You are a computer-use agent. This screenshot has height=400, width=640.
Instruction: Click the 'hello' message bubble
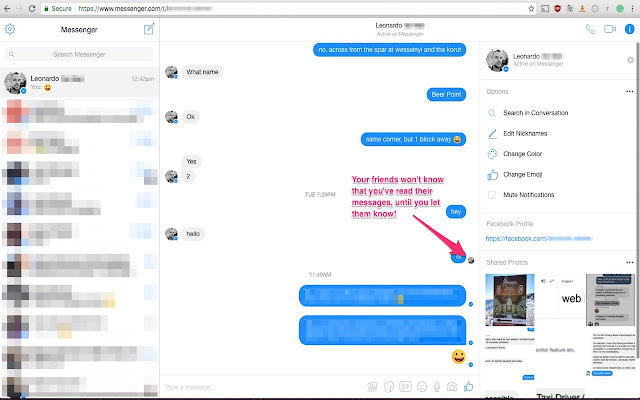[x=193, y=234]
